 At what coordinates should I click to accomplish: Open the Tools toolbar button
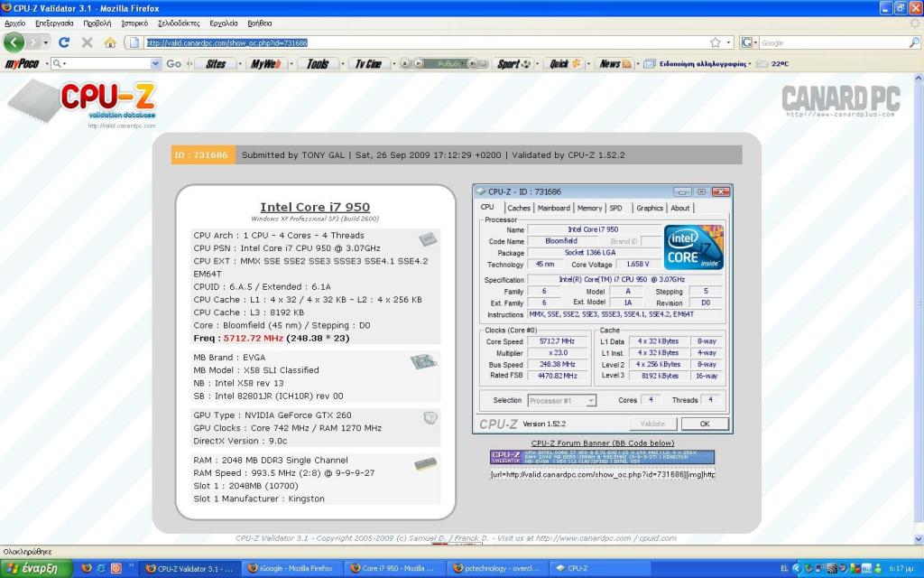tap(318, 64)
